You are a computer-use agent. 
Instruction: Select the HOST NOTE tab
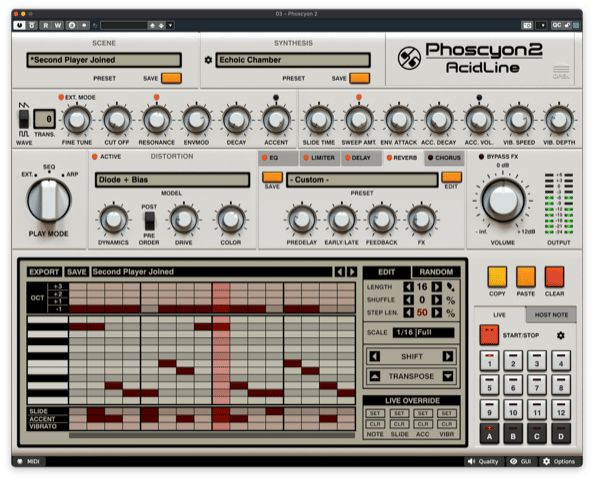551,315
